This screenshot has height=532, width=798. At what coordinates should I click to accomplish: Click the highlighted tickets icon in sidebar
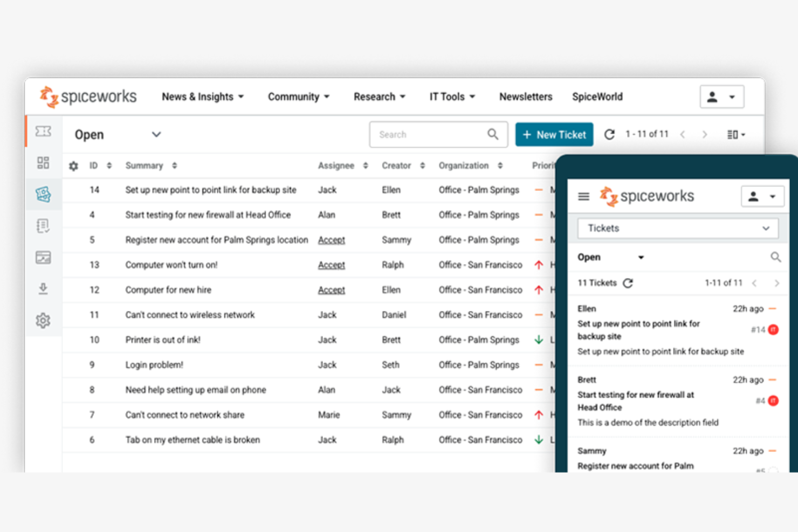coord(43,194)
